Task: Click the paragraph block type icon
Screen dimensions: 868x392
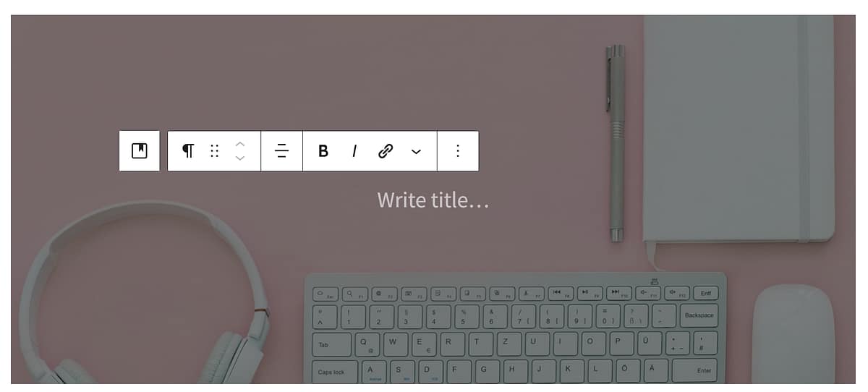Action: point(188,150)
